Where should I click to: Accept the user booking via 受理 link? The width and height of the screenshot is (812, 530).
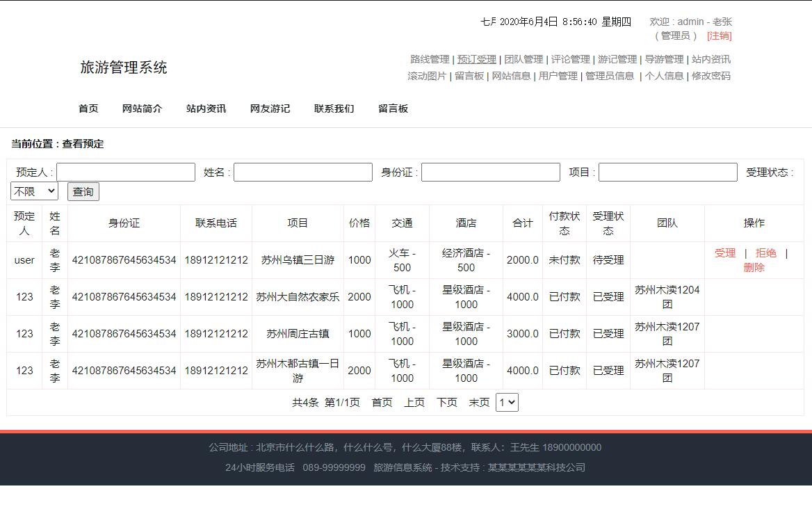click(x=725, y=253)
